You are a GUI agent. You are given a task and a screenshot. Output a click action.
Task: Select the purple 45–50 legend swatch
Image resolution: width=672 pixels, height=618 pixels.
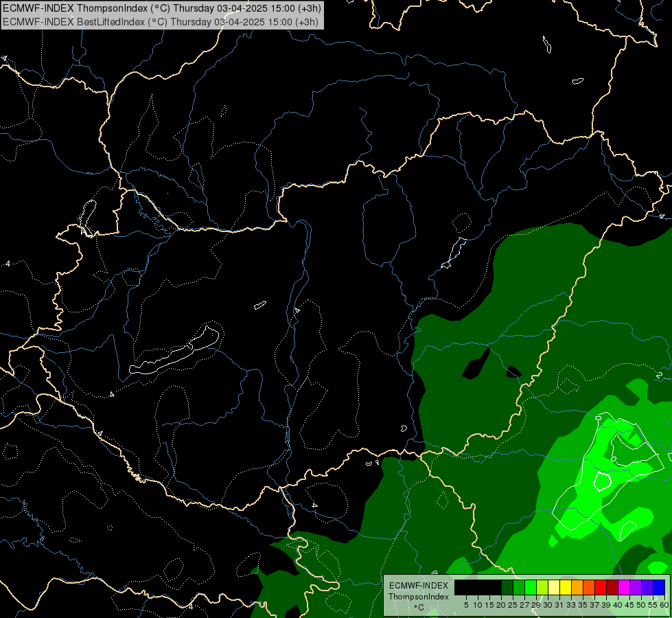pos(636,587)
